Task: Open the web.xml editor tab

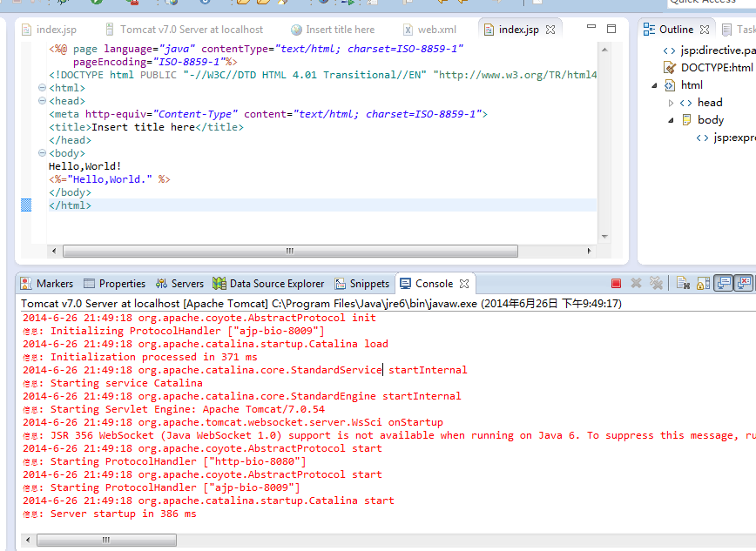Action: pyautogui.click(x=429, y=30)
